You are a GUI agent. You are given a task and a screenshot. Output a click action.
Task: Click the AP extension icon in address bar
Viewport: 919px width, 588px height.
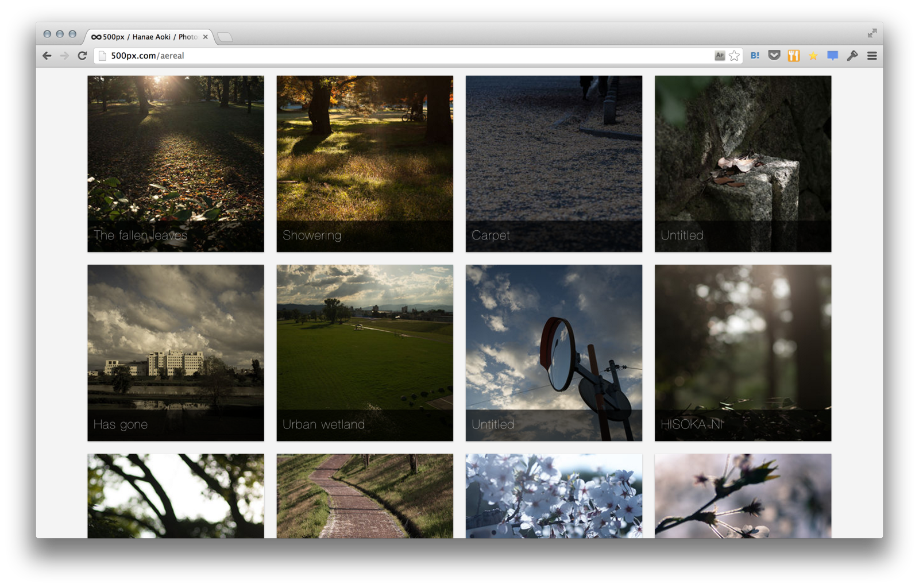719,56
